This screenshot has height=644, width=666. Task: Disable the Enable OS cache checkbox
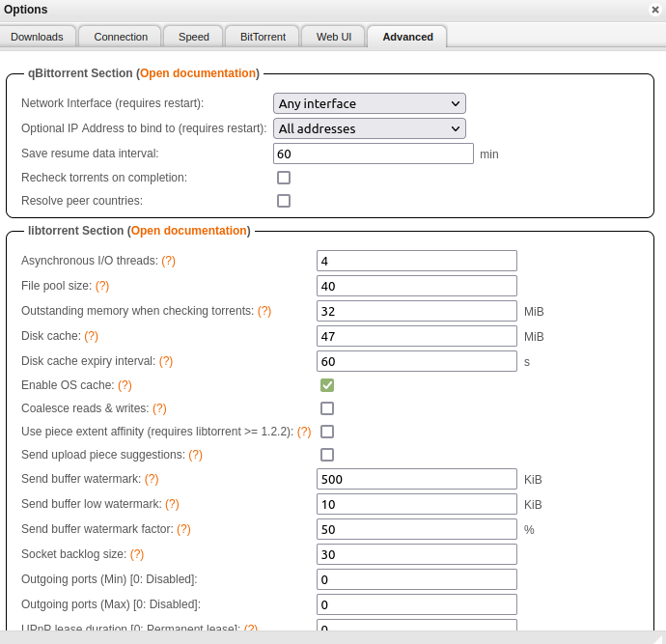click(327, 385)
